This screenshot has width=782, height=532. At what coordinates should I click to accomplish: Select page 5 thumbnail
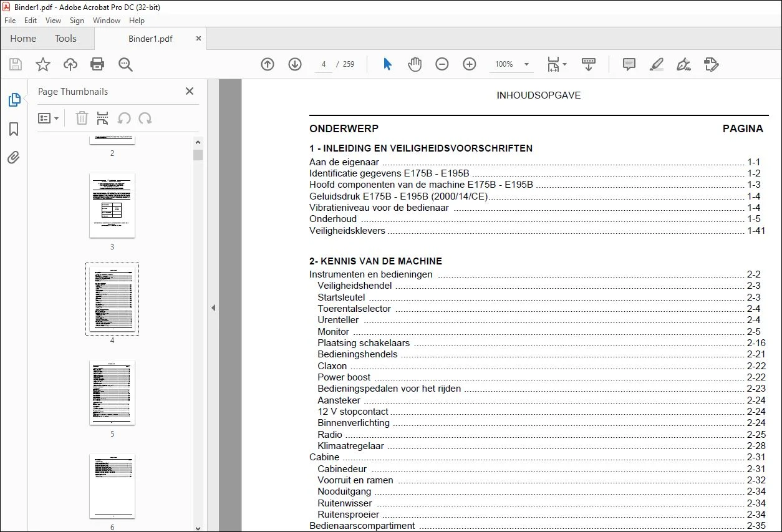point(112,392)
